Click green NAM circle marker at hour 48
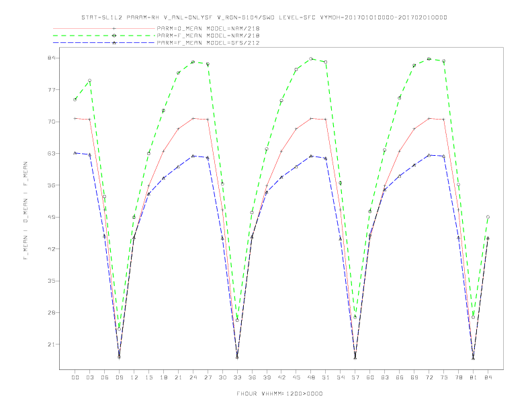 [311, 58]
